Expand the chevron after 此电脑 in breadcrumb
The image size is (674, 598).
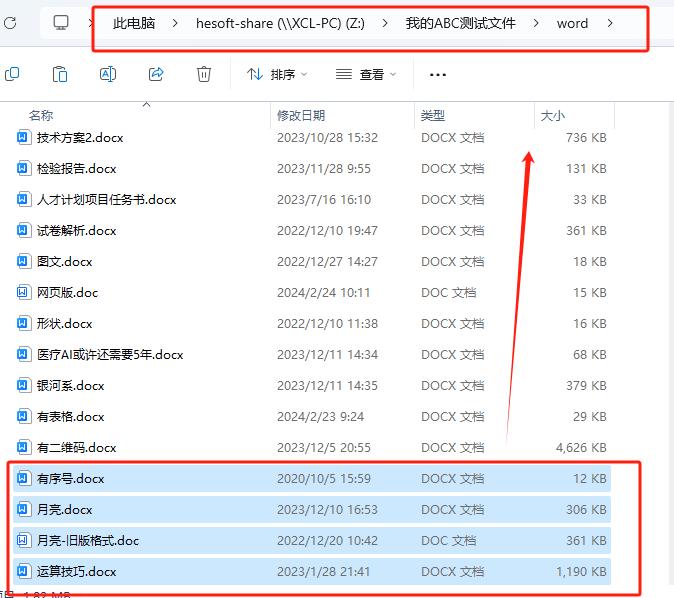click(x=172, y=22)
